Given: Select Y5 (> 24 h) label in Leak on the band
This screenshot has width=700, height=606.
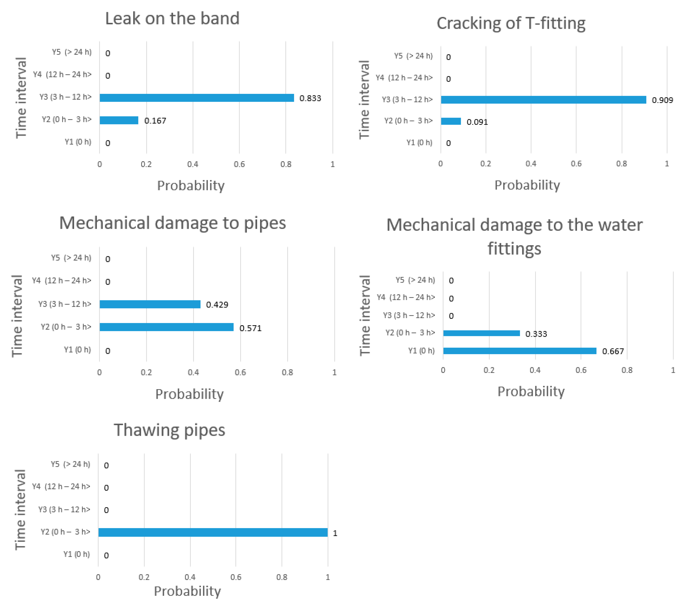Looking at the screenshot, I should point(72,52).
